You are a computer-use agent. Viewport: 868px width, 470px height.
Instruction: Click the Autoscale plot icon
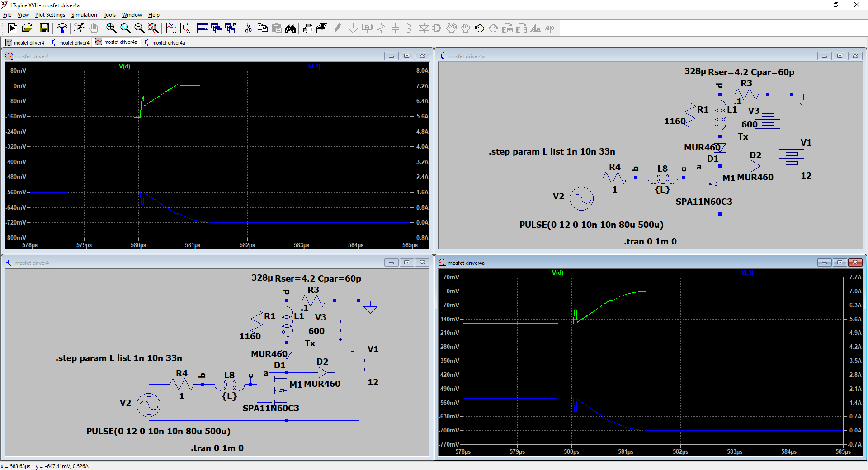tap(171, 28)
